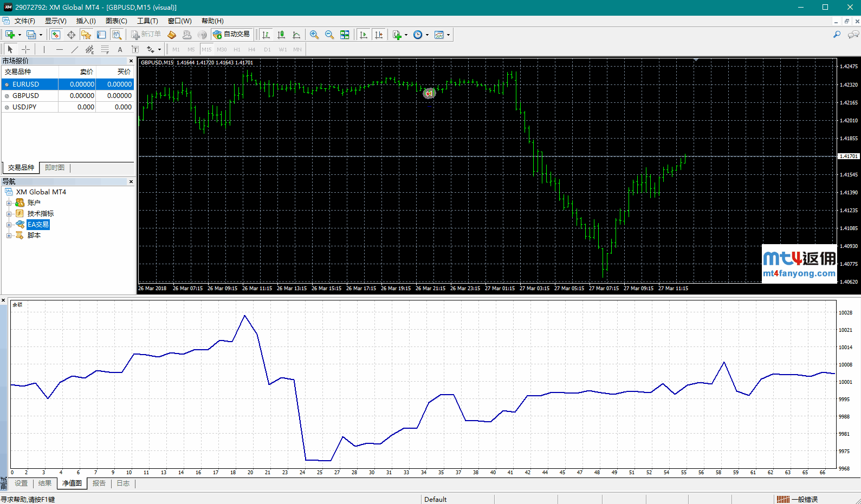
Task: Toggle the 自动交易 auto-trading button
Action: pos(232,35)
